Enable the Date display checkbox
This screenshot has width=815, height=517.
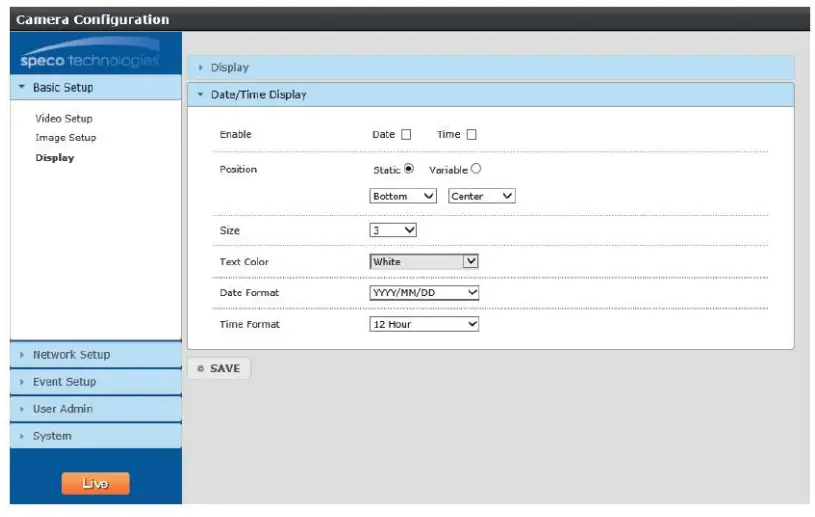tap(406, 135)
